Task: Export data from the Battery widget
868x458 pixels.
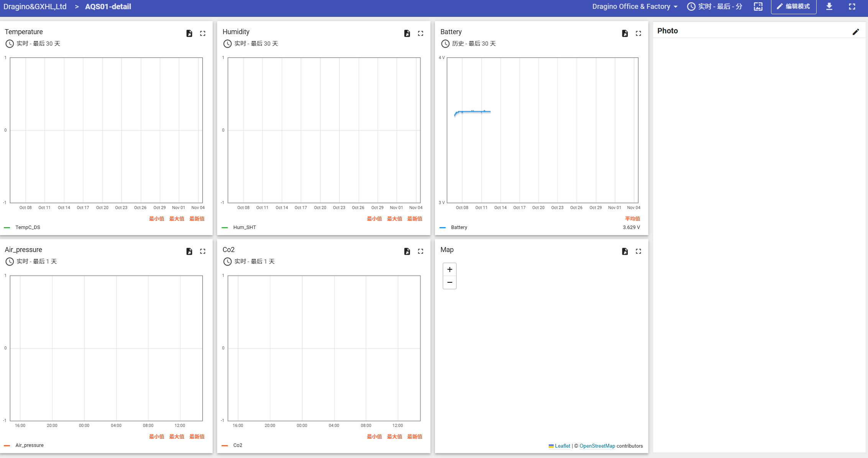Action: coord(625,33)
